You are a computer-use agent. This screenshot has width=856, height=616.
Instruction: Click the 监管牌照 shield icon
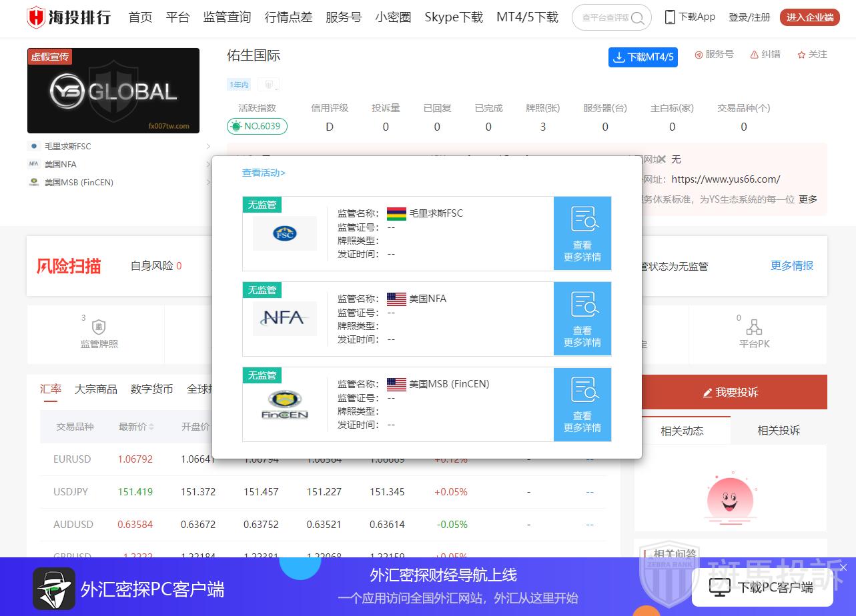point(99,327)
